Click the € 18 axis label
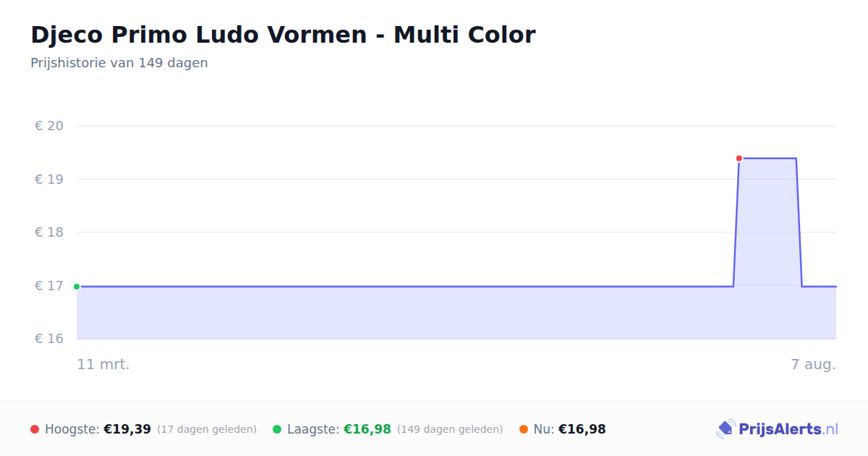Viewport: 868px width, 456px height. point(49,232)
